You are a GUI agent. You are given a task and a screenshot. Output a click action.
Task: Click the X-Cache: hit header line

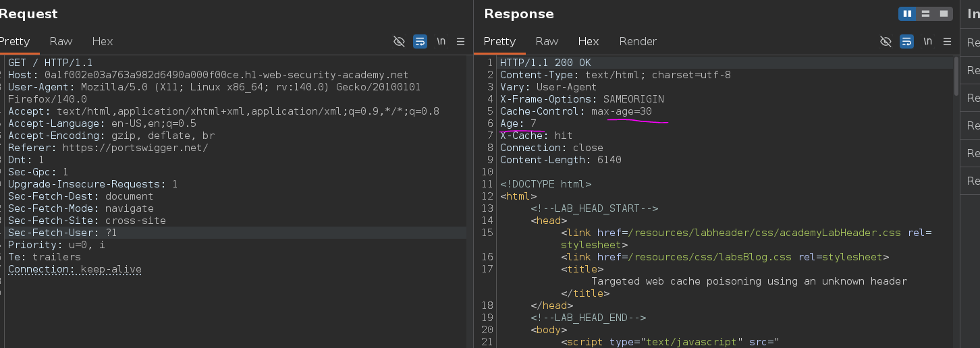(x=536, y=136)
